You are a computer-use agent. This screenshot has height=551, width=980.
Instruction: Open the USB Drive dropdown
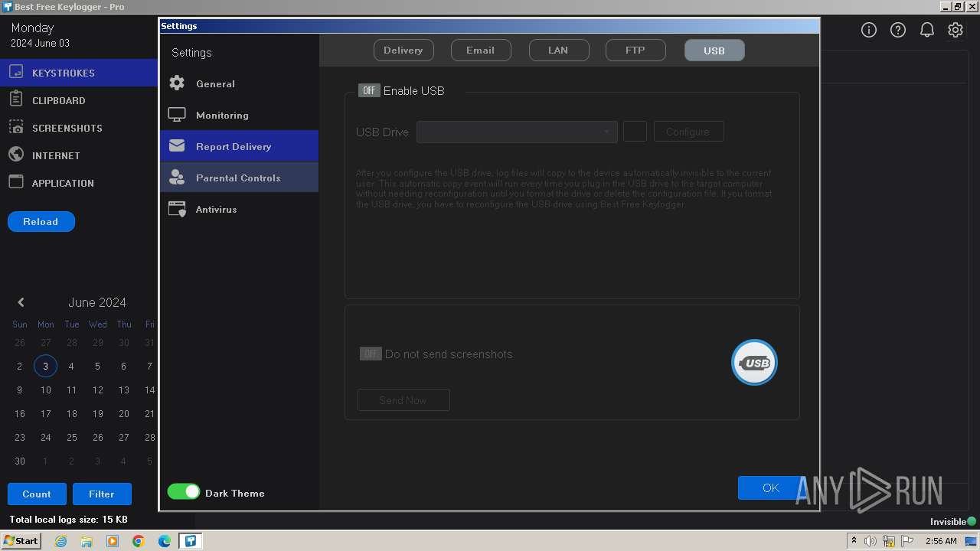[517, 132]
